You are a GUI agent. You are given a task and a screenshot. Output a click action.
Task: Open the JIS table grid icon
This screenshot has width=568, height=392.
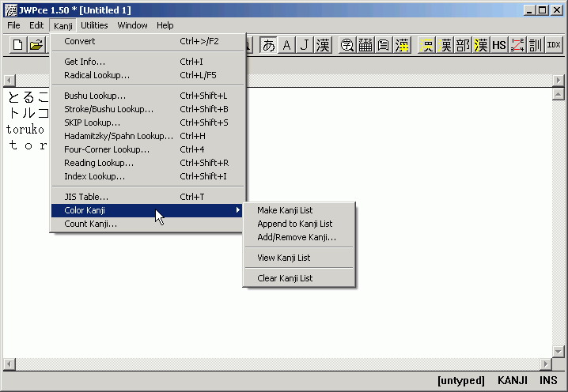click(x=365, y=45)
